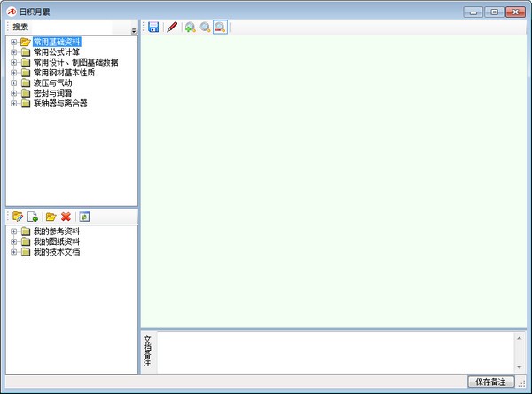Click the red X delete icon

click(66, 217)
